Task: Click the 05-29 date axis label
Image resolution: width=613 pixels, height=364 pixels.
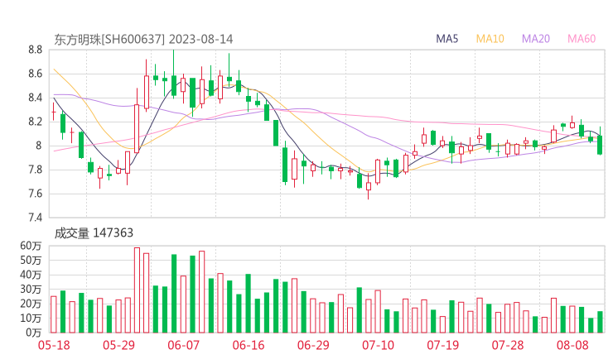Action: (x=118, y=345)
